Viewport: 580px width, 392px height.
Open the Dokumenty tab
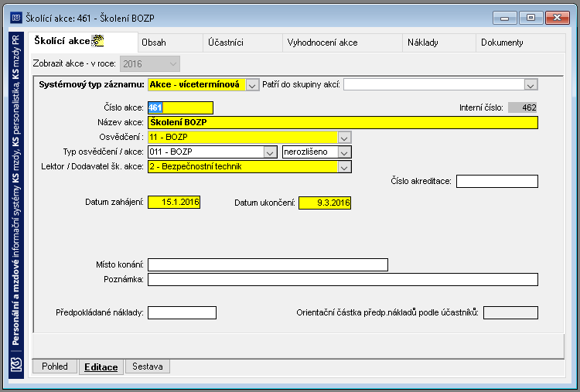520,43
